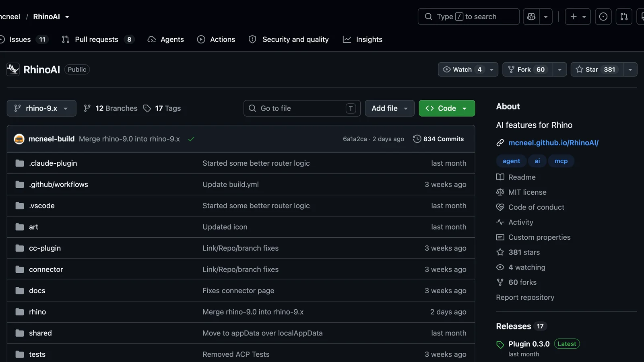The height and width of the screenshot is (362, 644).
Task: Open the .claude-plugin folder
Action: tap(53, 163)
